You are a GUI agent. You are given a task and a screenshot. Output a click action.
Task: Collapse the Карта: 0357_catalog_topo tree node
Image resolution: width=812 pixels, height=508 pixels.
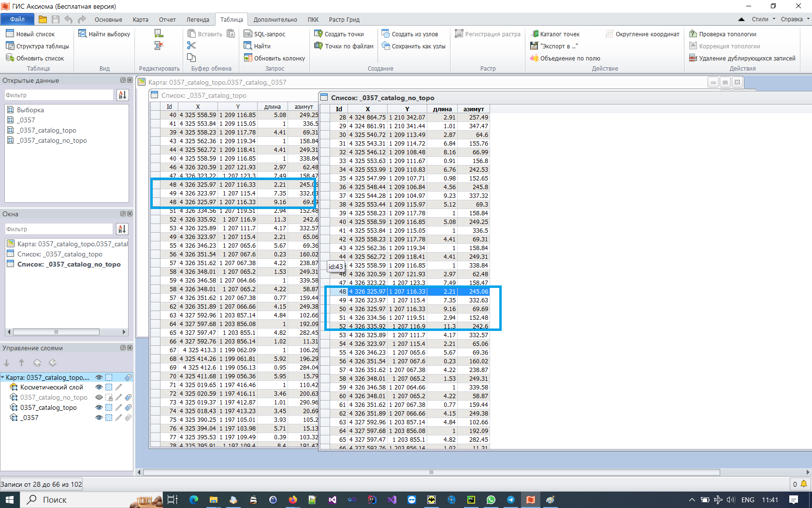tap(3, 377)
